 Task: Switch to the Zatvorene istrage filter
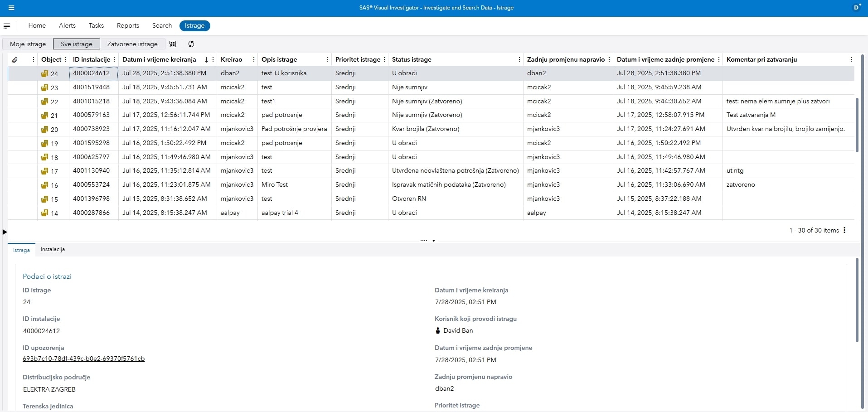point(132,44)
